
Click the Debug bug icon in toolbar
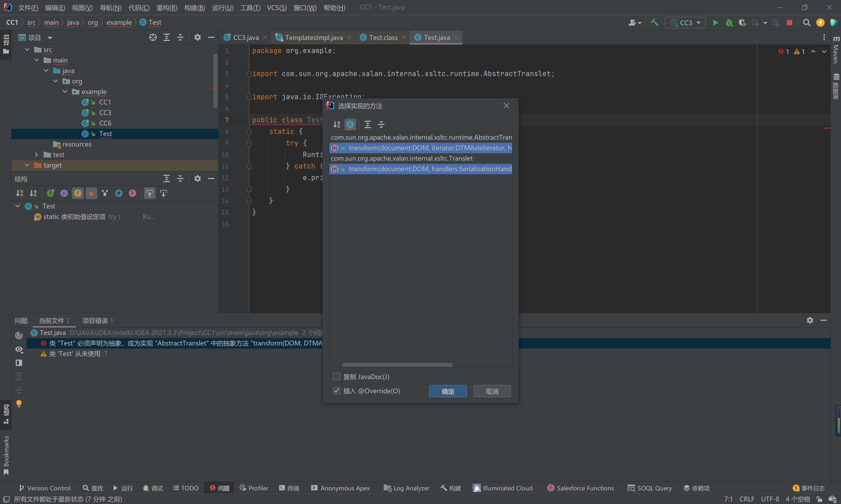pos(729,23)
